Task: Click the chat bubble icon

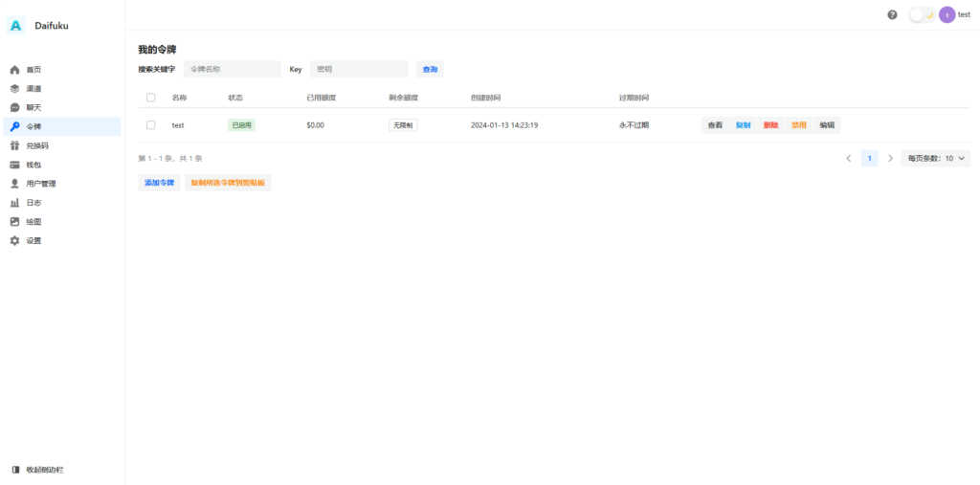Action: [14, 107]
